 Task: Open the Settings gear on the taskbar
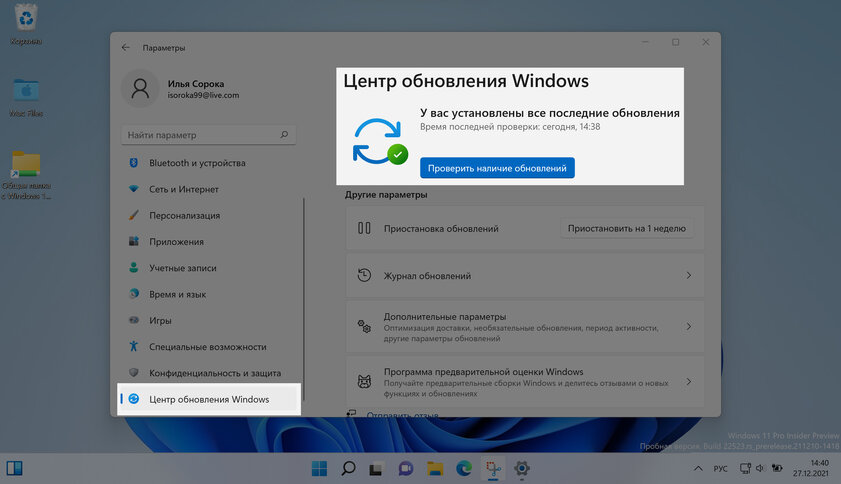point(522,468)
